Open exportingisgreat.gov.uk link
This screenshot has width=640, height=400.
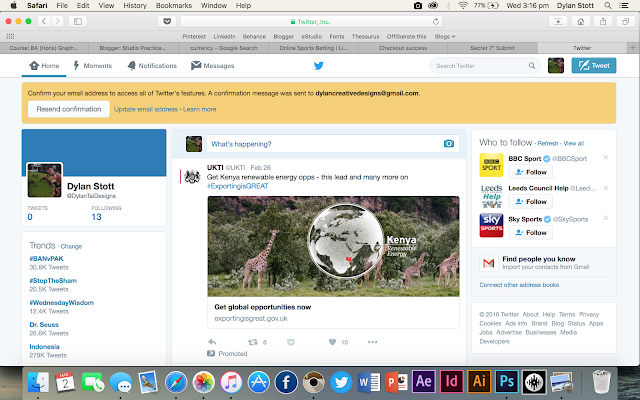[x=251, y=318]
